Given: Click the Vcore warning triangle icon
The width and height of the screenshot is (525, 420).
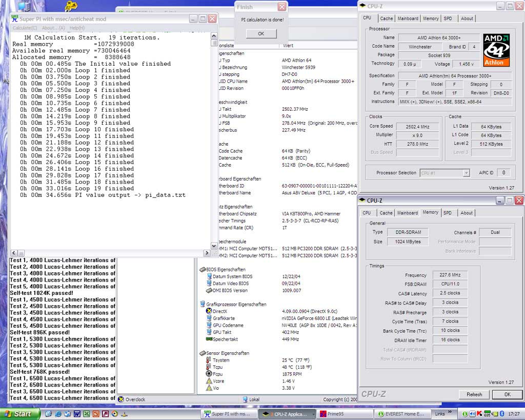Looking at the screenshot, I should click(x=209, y=381).
